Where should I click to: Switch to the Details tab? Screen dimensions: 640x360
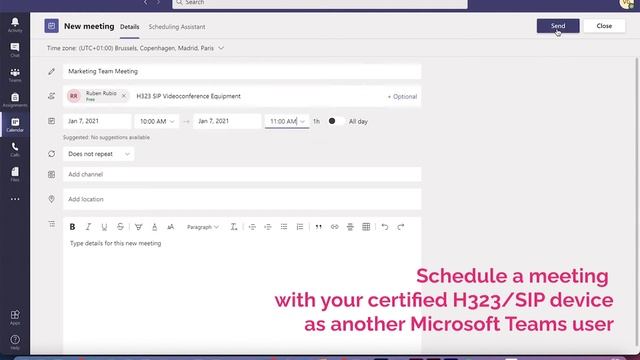(x=129, y=27)
